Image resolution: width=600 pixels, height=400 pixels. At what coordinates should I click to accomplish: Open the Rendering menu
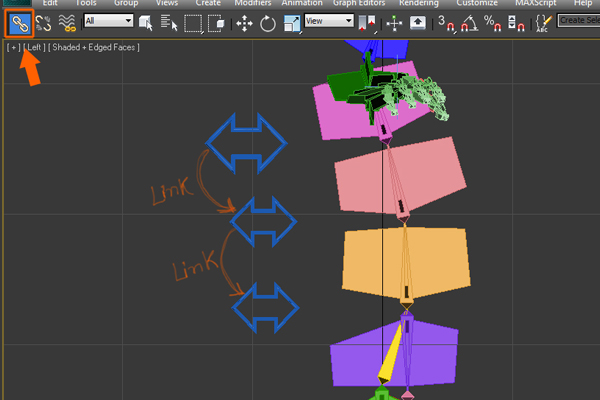419,3
